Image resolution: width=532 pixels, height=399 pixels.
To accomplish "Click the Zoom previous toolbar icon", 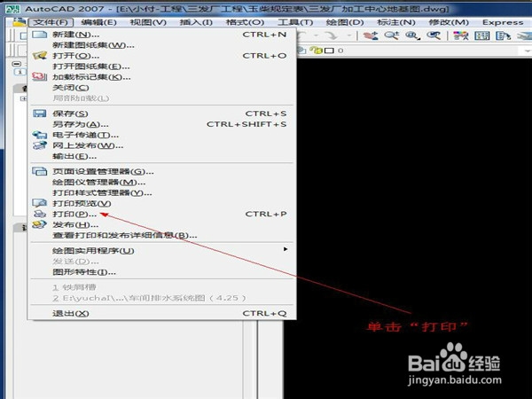I will coord(434,35).
